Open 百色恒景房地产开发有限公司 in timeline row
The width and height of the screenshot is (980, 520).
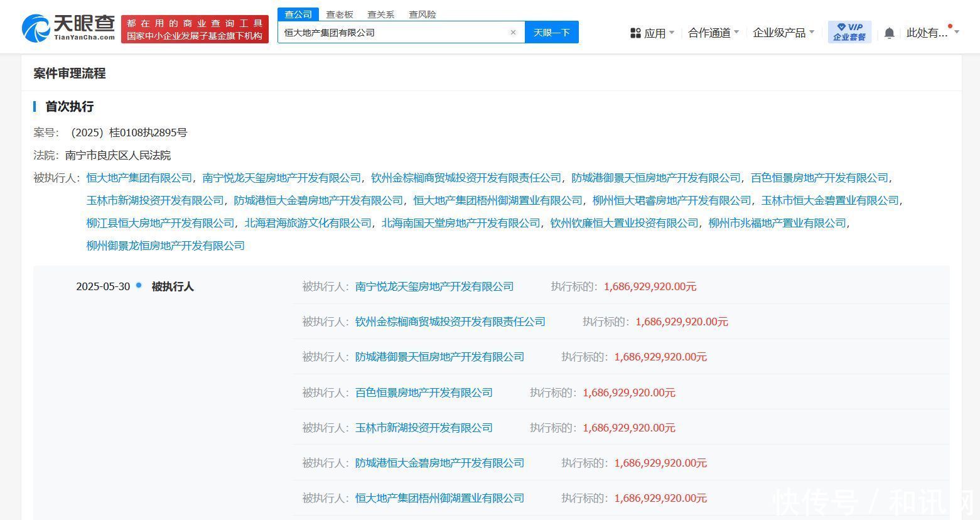[424, 393]
